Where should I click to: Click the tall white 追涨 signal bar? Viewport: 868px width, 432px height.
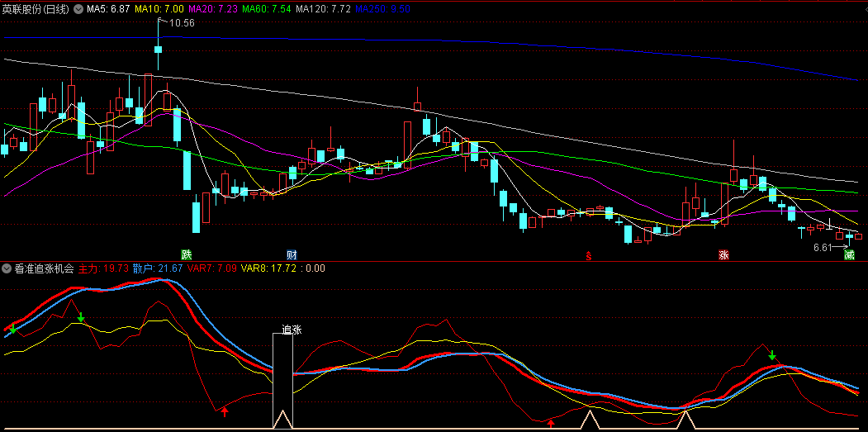coord(282,381)
